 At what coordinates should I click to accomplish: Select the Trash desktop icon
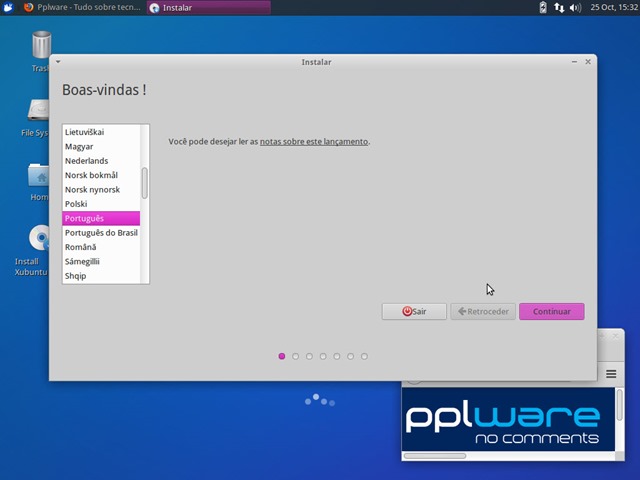pyautogui.click(x=41, y=51)
